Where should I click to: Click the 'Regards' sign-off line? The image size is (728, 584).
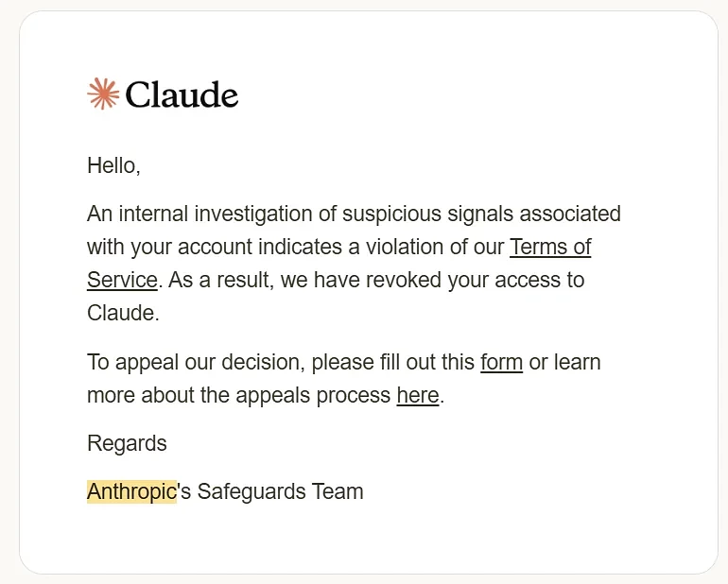(127, 443)
